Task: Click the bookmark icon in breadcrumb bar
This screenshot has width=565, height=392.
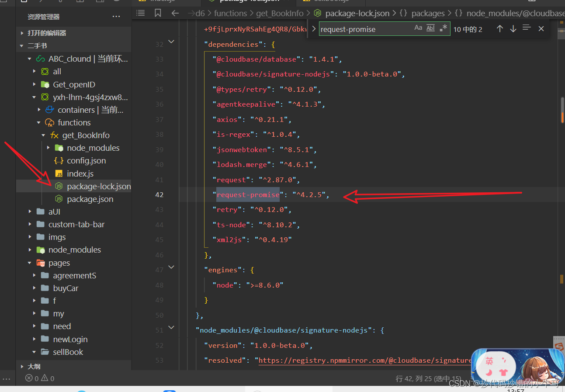Action: pos(158,13)
